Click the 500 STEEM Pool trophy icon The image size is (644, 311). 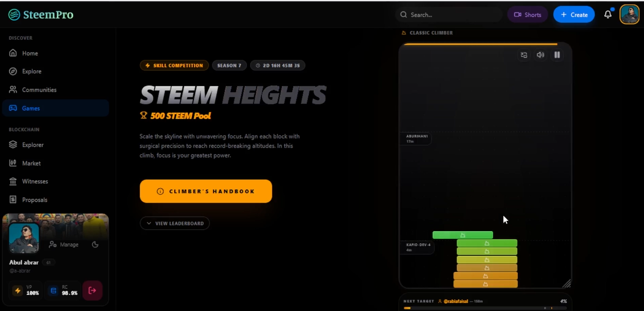click(x=144, y=116)
